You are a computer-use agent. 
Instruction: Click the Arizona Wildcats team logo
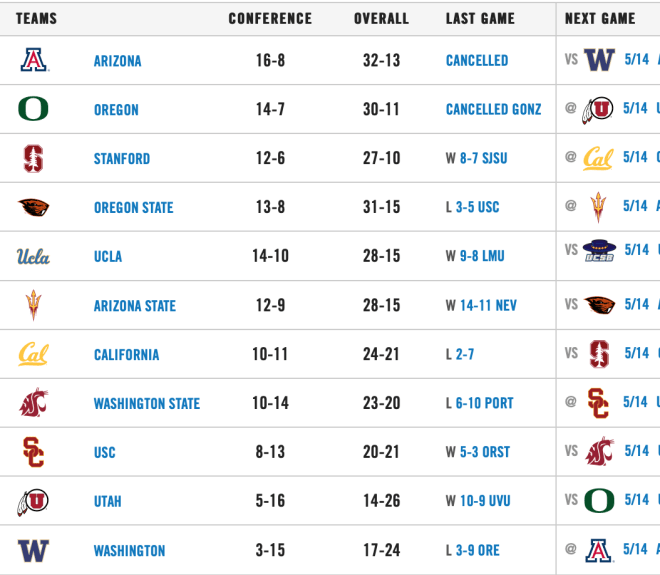(35, 60)
